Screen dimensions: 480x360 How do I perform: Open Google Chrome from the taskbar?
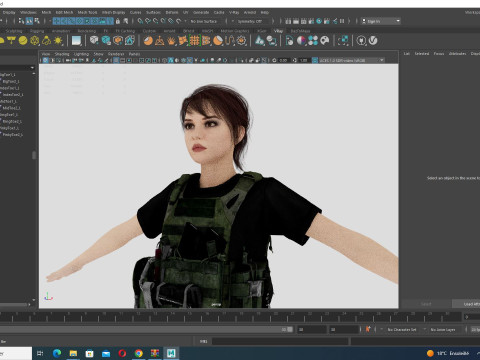point(139,353)
